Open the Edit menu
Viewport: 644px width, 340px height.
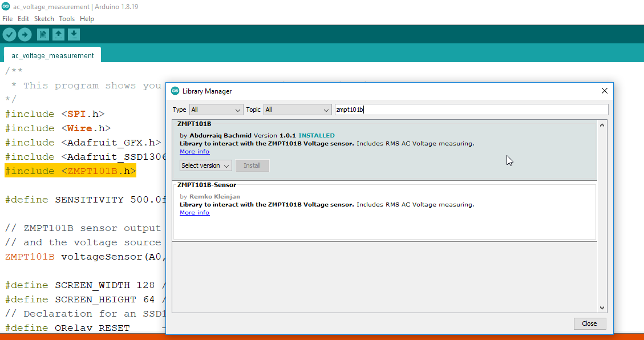[23, 18]
